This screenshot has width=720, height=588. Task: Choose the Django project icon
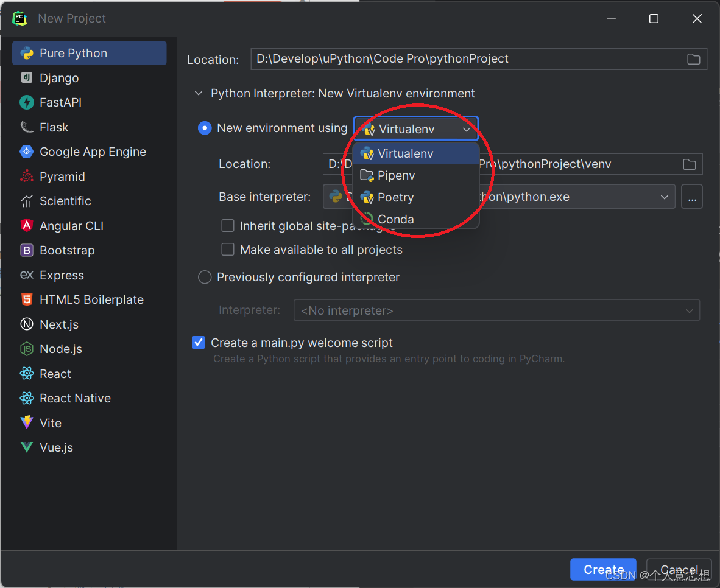[27, 77]
